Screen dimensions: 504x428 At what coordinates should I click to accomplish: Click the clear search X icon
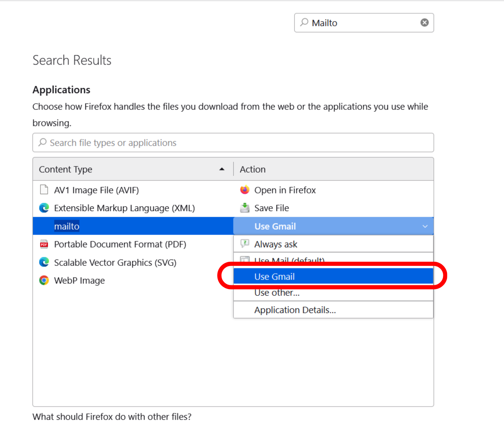click(x=424, y=23)
